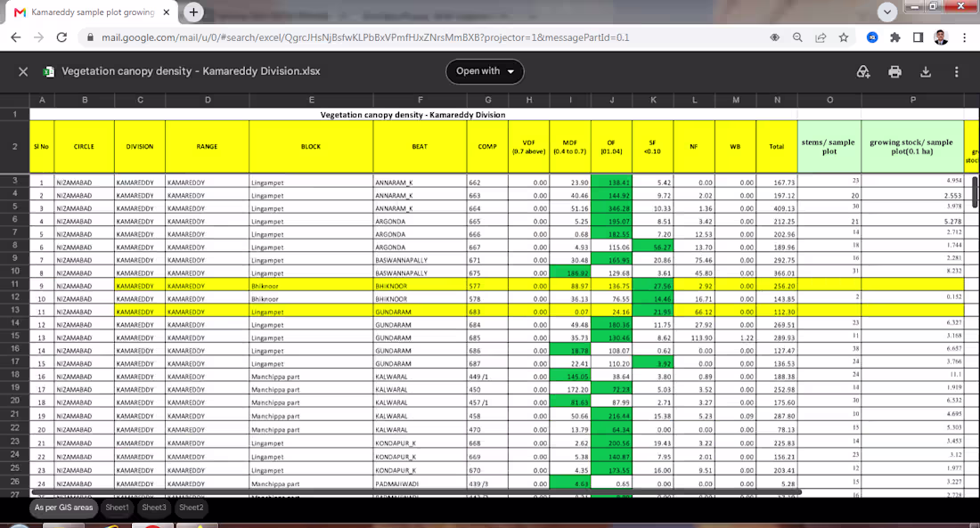980x528 pixels.
Task: Close the spreadsheet preview with X
Action: click(x=23, y=72)
